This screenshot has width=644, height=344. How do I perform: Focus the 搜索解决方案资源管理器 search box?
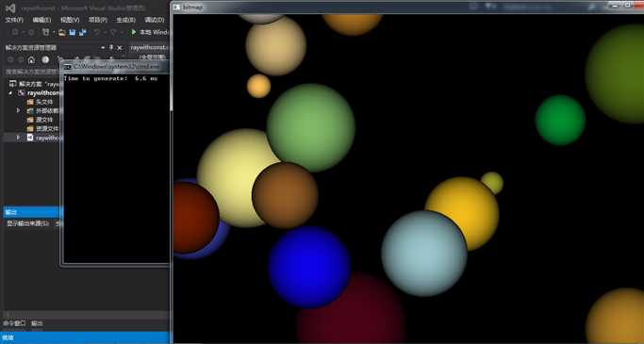tap(31, 72)
